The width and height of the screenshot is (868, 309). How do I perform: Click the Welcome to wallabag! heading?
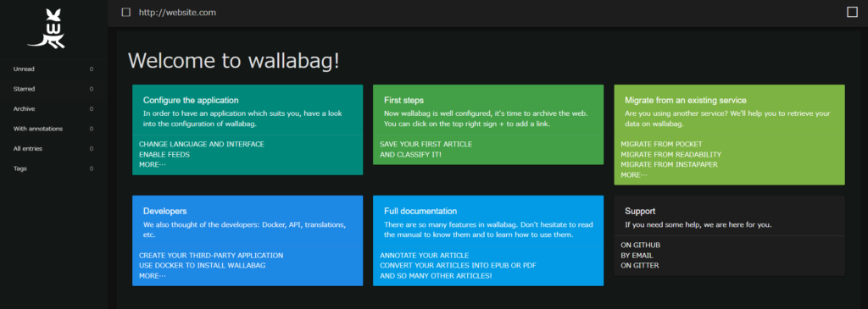tap(234, 61)
